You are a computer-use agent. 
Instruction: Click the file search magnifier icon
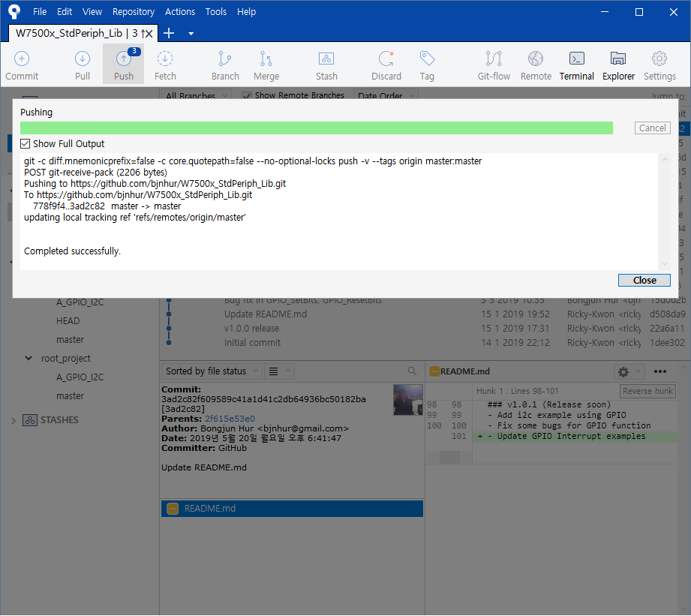(x=412, y=371)
